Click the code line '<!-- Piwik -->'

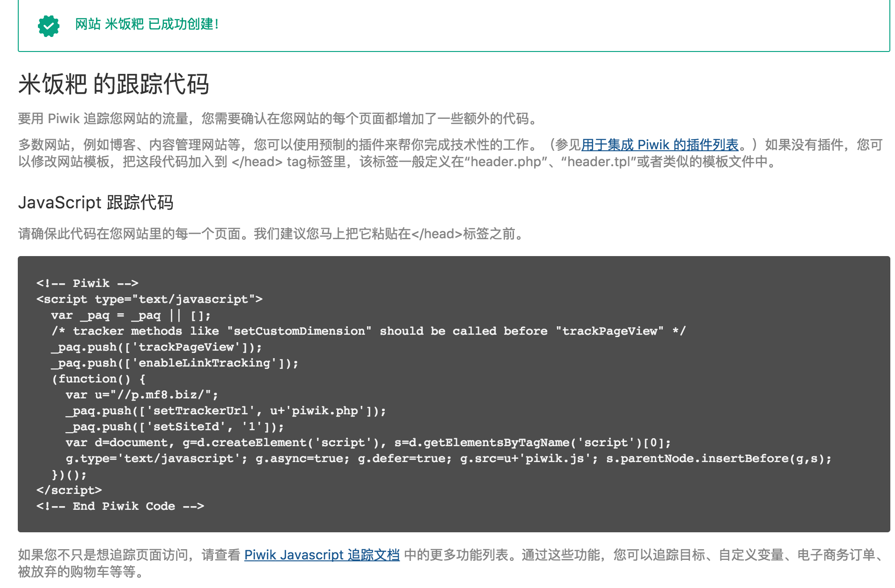click(x=88, y=283)
